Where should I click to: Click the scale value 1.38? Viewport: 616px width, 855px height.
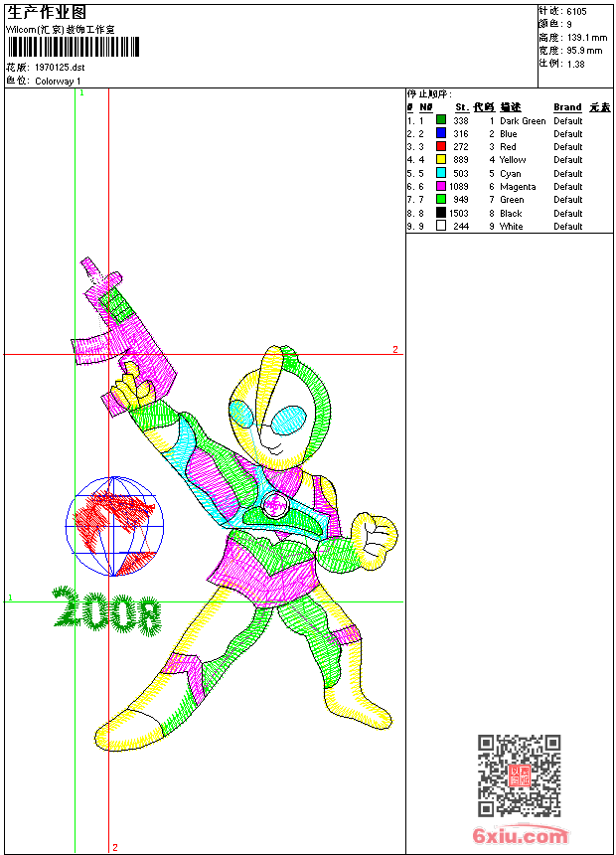click(x=575, y=64)
